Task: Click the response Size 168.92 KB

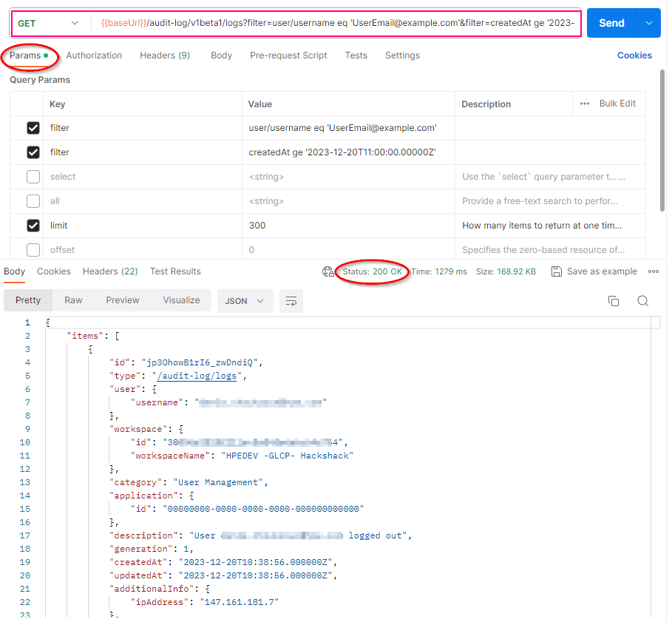Action: click(x=506, y=271)
